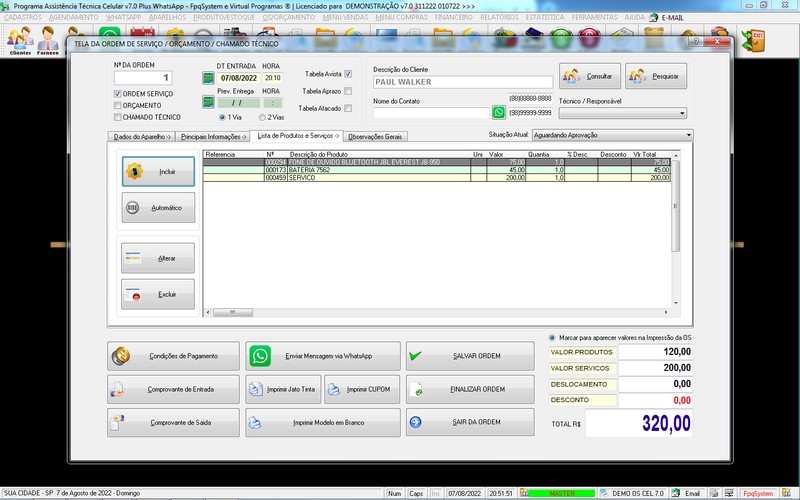The image size is (800, 500).
Task: Select the SERVICO row 000459
Action: coord(437,178)
